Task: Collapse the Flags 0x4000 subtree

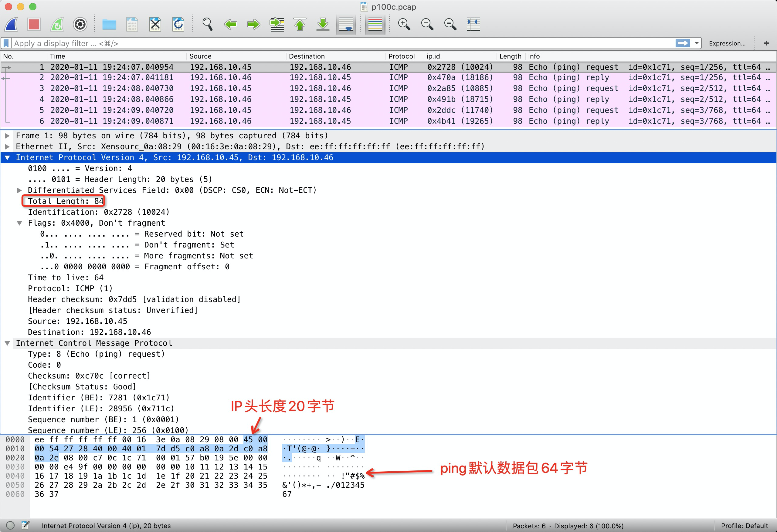Action: [x=19, y=223]
